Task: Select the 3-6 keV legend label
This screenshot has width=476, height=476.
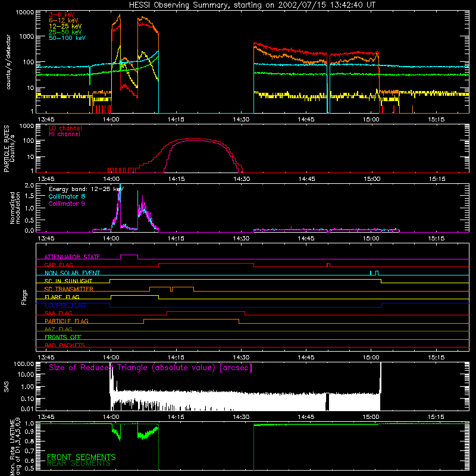Action: pyautogui.click(x=62, y=14)
